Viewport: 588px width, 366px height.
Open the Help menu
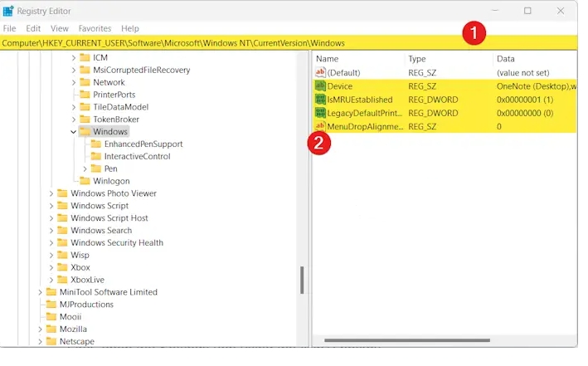click(129, 28)
